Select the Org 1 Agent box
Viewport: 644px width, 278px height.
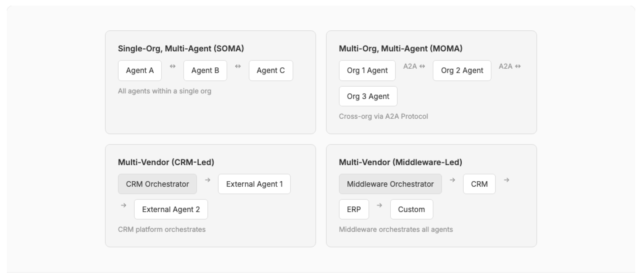click(367, 71)
